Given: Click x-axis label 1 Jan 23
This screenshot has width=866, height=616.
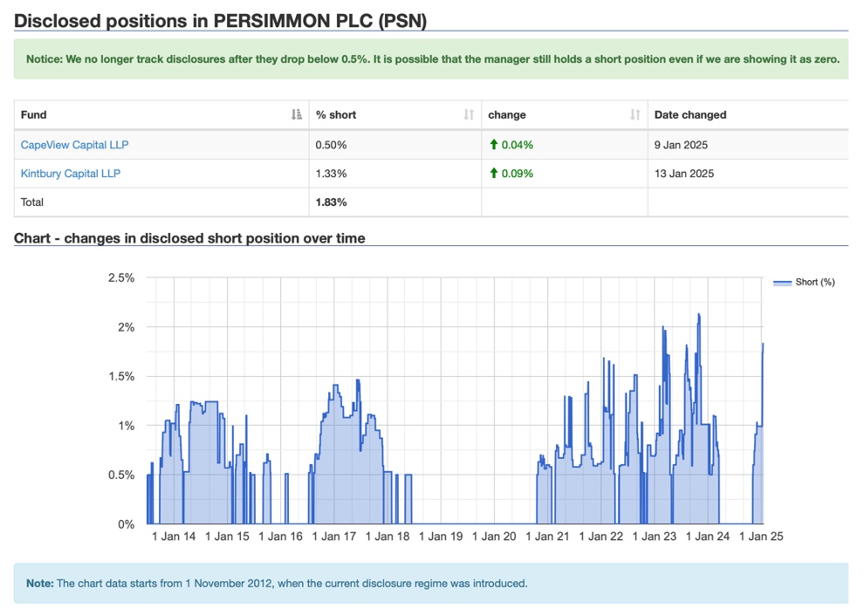Looking at the screenshot, I should pyautogui.click(x=655, y=536).
